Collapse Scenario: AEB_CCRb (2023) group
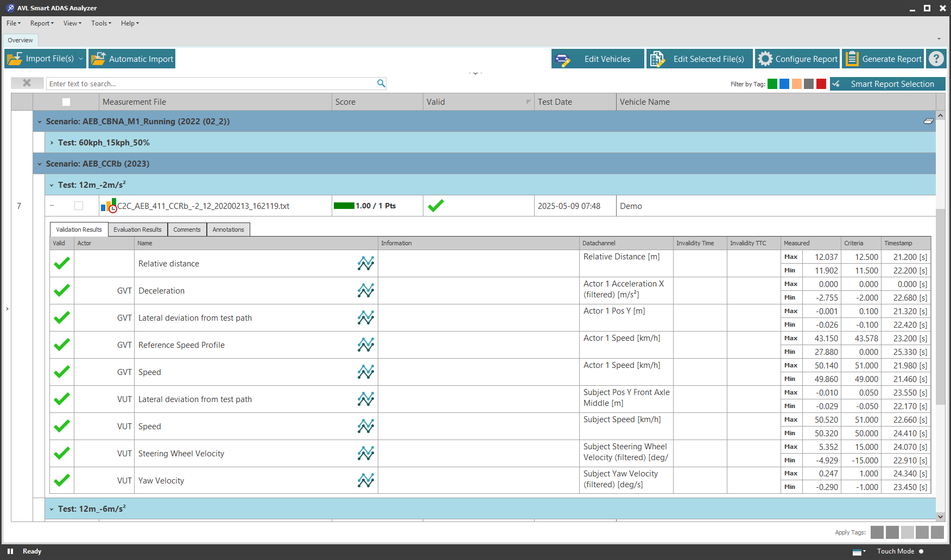 [x=40, y=164]
